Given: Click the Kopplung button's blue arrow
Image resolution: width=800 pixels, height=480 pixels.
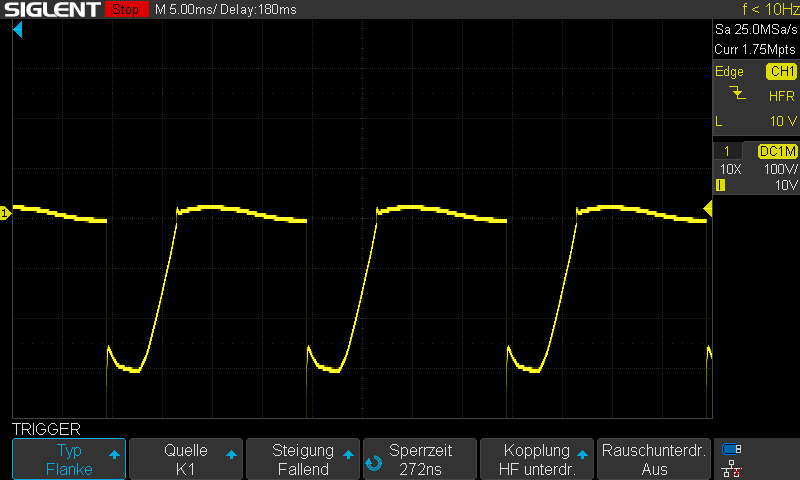Looking at the screenshot, I should click(x=582, y=454).
